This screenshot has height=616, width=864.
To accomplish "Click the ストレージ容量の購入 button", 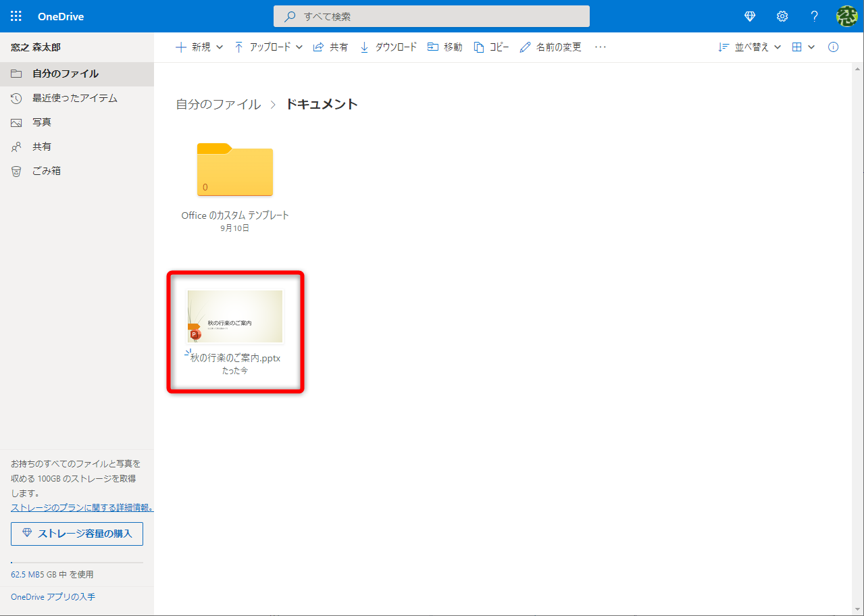I will click(76, 534).
